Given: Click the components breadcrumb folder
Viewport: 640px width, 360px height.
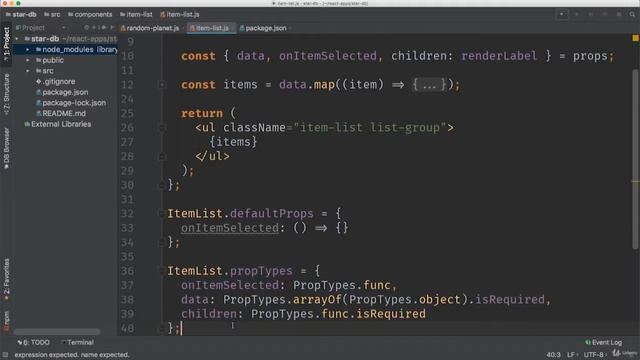Looking at the screenshot, I should 90,14.
